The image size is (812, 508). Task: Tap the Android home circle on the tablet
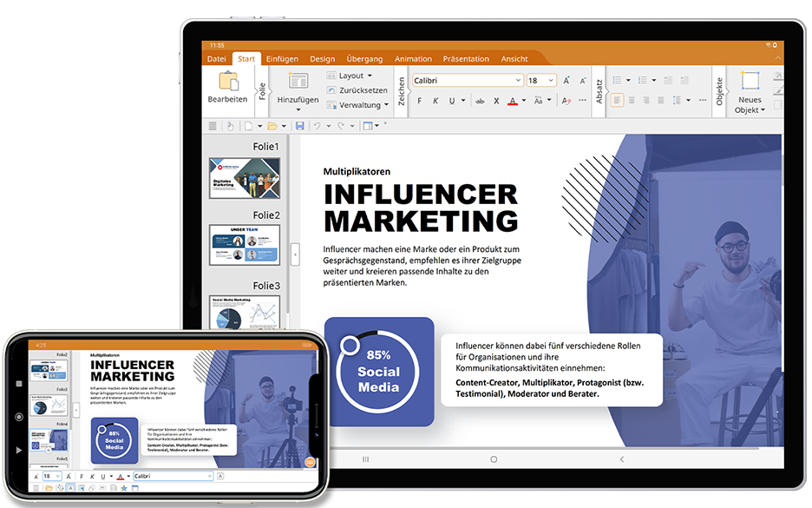494,459
